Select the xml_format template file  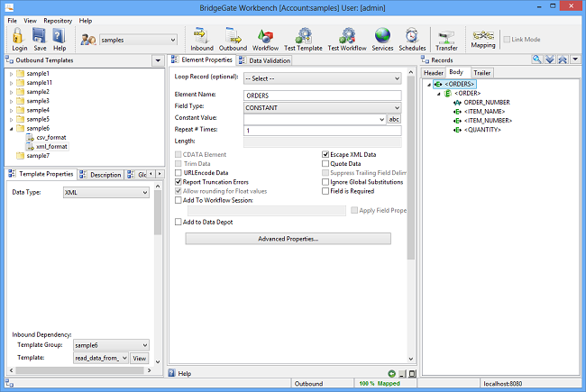[x=51, y=147]
